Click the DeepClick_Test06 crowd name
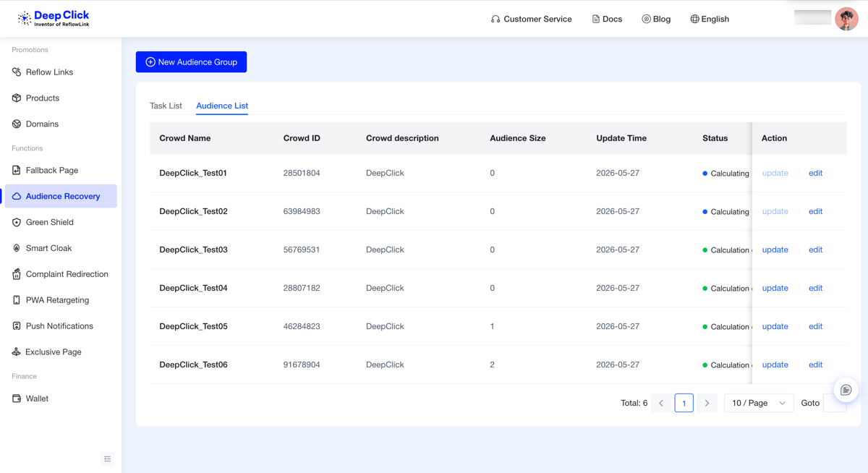The width and height of the screenshot is (868, 473). 193,365
